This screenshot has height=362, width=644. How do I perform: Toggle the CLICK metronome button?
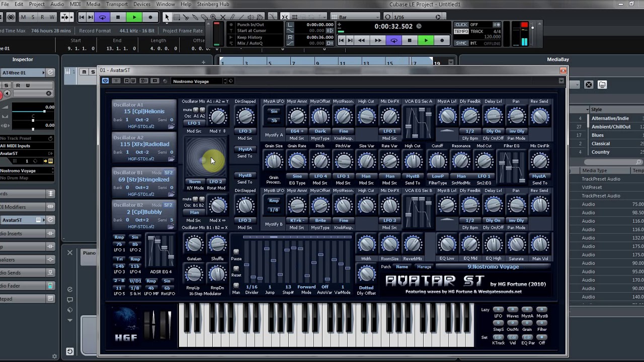click(461, 25)
